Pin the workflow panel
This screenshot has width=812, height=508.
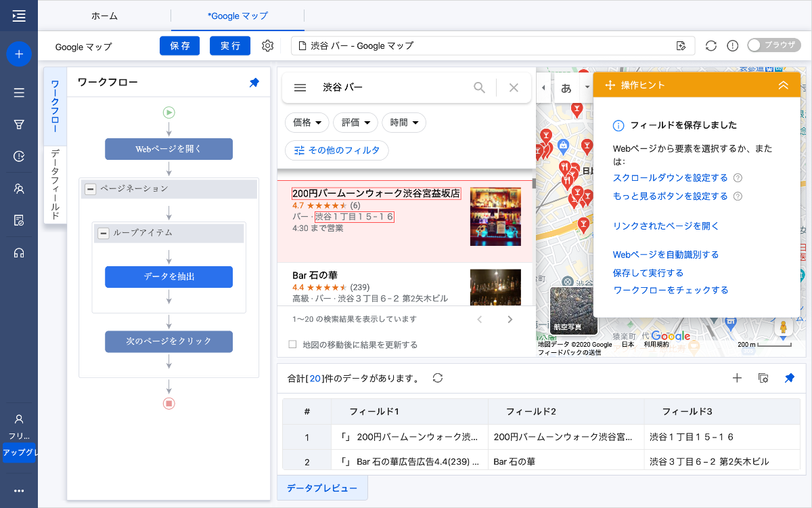[x=254, y=83]
